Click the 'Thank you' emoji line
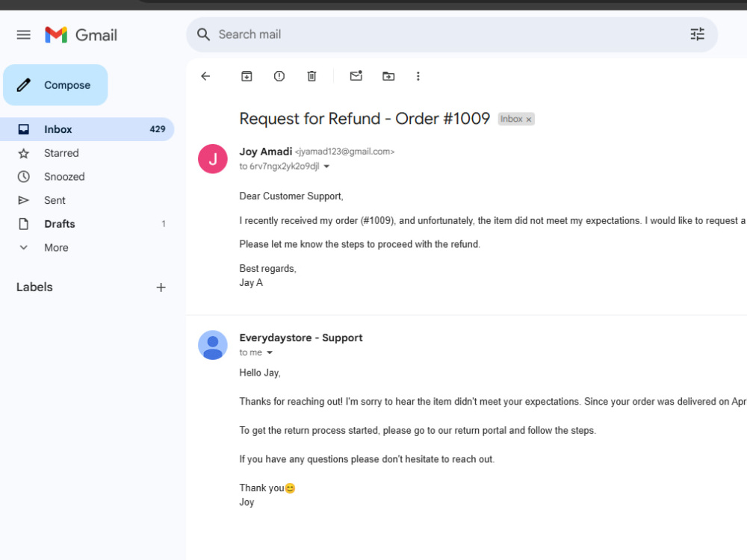 [267, 488]
